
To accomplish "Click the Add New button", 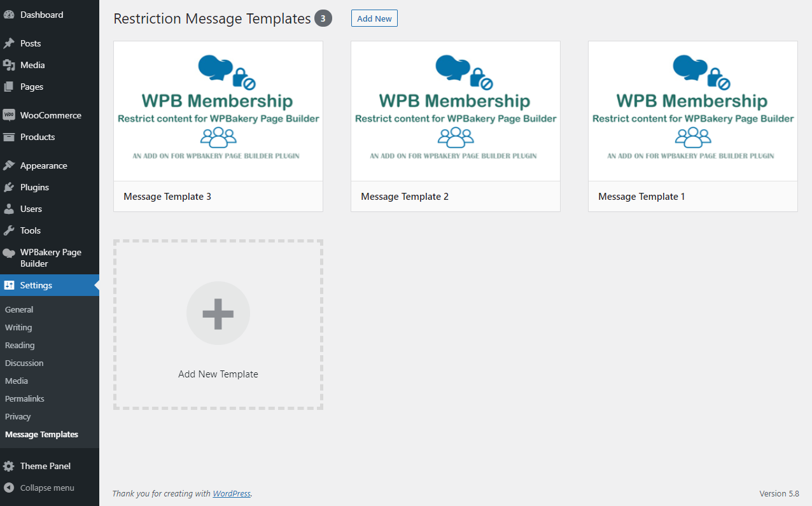I will click(374, 18).
